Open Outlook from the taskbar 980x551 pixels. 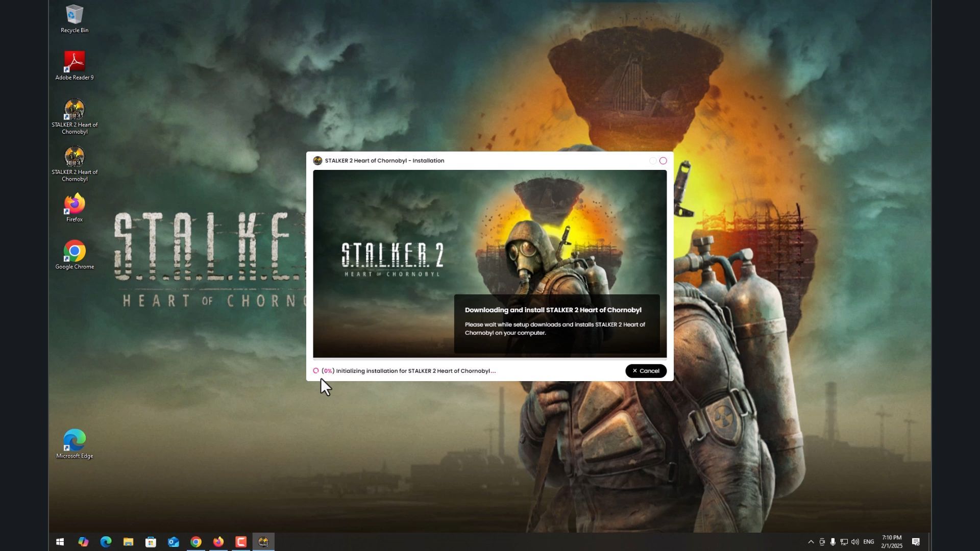coord(174,542)
